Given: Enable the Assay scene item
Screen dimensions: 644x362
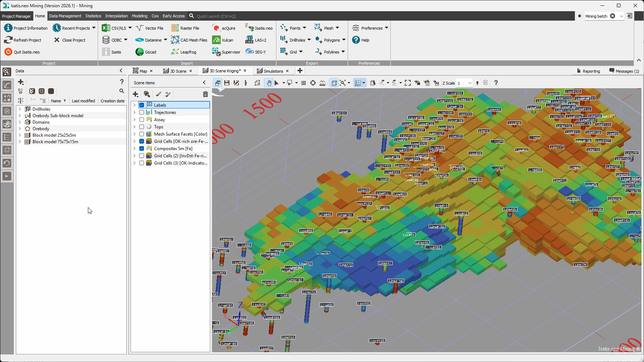Looking at the screenshot, I should coord(142,120).
